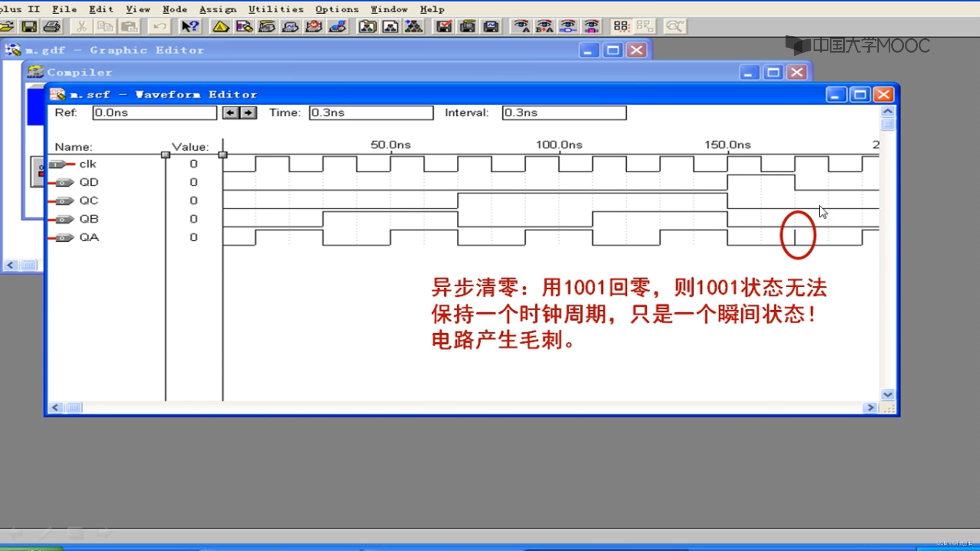
Task: Click the left arrow transition button
Action: click(231, 113)
